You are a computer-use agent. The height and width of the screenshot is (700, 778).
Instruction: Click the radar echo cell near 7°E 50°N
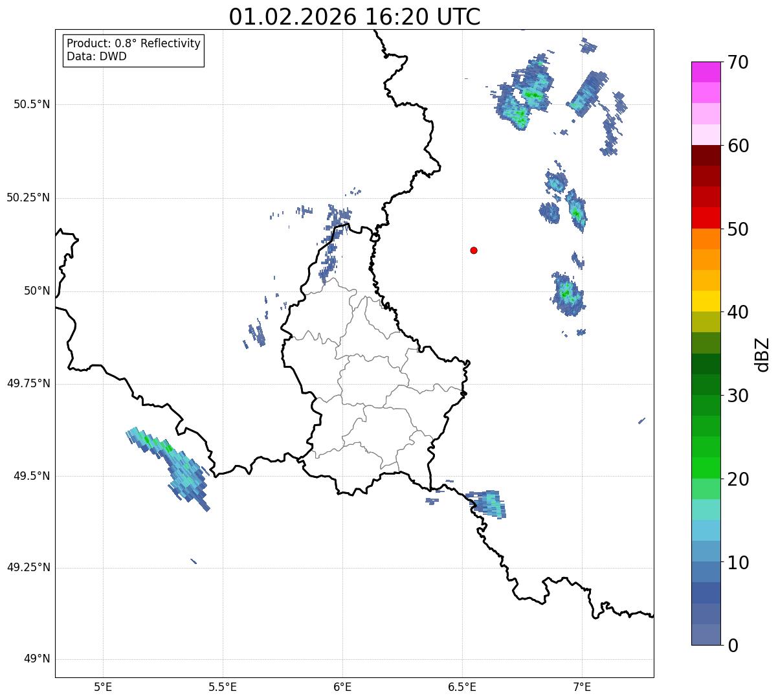tap(568, 294)
